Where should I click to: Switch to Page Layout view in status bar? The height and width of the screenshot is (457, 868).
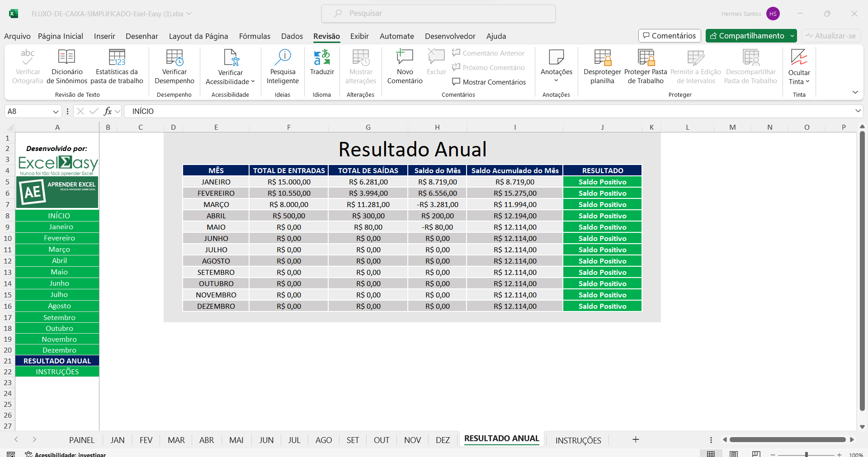point(734,454)
